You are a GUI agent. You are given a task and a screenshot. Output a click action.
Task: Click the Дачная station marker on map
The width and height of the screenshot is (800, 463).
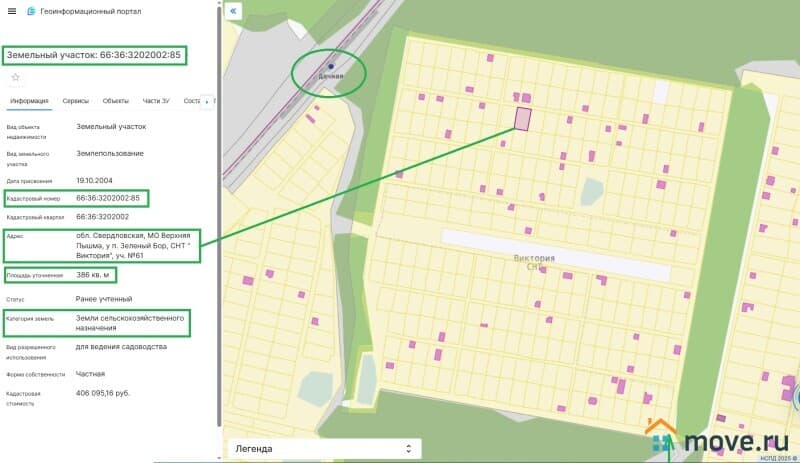pyautogui.click(x=331, y=67)
